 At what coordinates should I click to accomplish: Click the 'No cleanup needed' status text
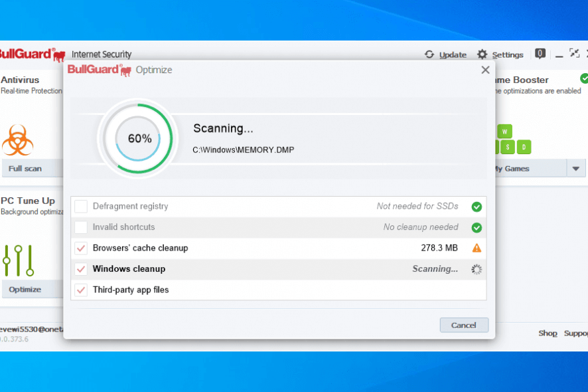point(421,227)
